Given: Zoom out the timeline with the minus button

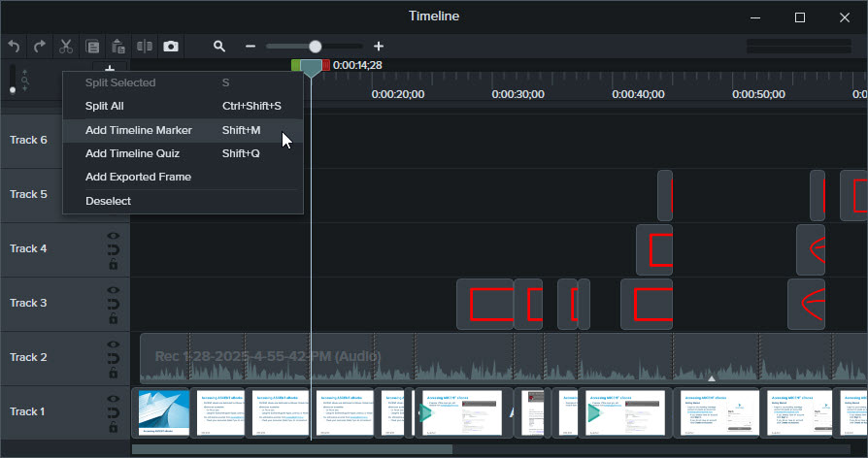Looking at the screenshot, I should [x=250, y=47].
